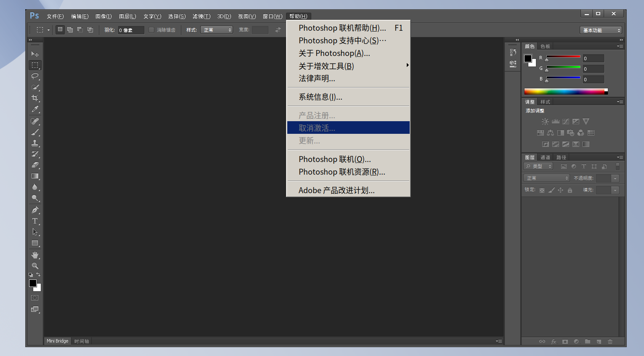Select the History Brush tool
Screen dimensions: 644x356
pos(35,154)
